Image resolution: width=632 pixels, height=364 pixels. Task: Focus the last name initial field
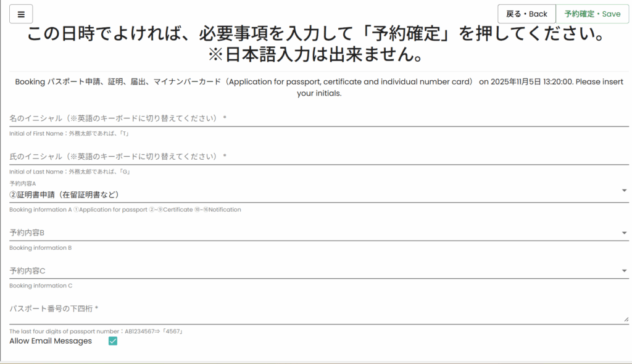pos(318,156)
